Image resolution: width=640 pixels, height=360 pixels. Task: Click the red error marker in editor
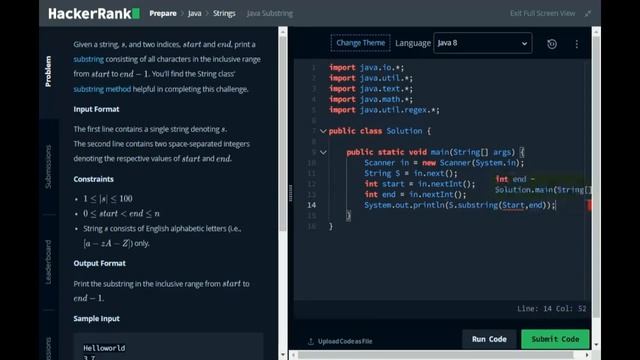[589, 205]
